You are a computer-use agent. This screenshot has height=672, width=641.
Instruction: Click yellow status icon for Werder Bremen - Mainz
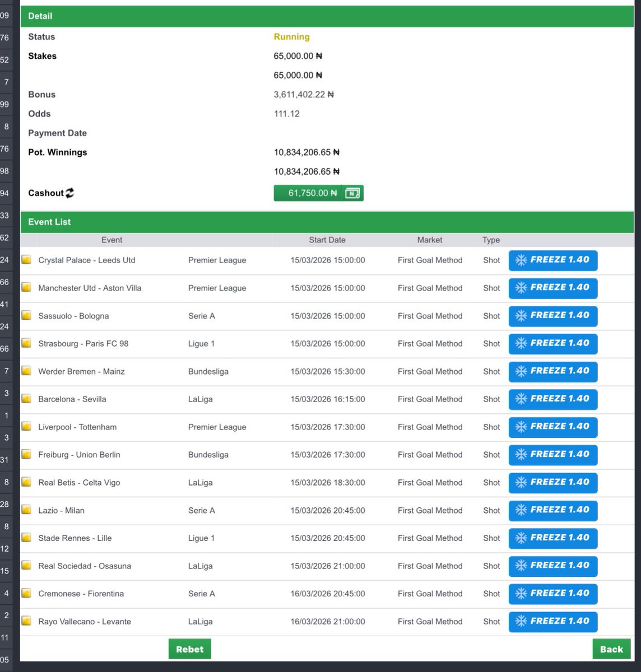(26, 371)
